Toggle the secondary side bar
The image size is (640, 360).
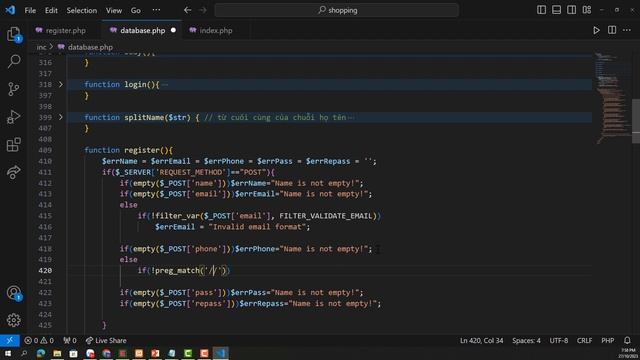[571, 10]
